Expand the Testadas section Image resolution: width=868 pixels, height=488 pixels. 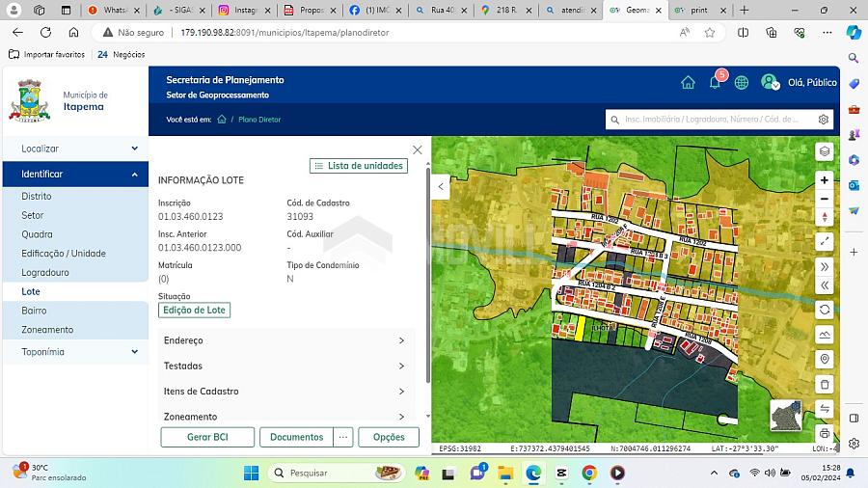285,366
